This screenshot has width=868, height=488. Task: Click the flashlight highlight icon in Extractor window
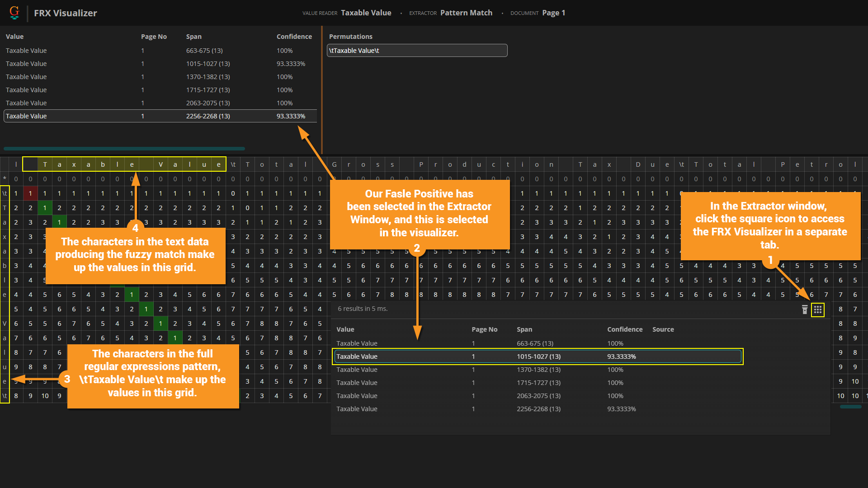(804, 310)
